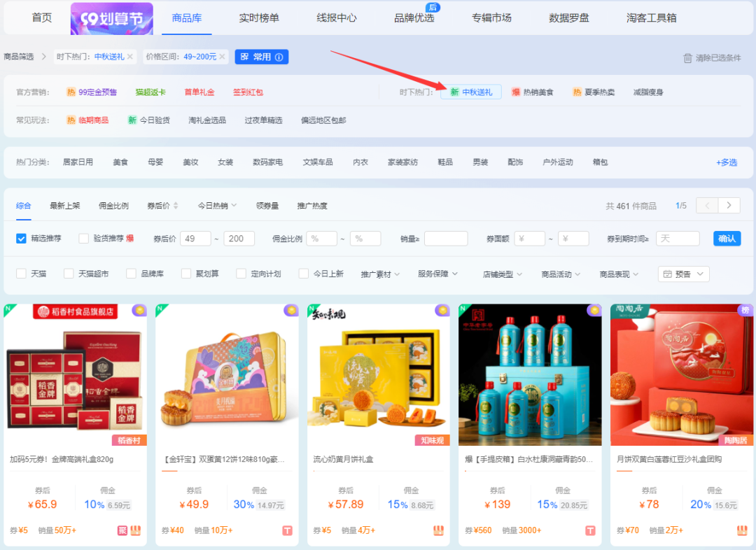
Task: Click the 热 badge beside 夏季热卖
Action: pyautogui.click(x=577, y=92)
